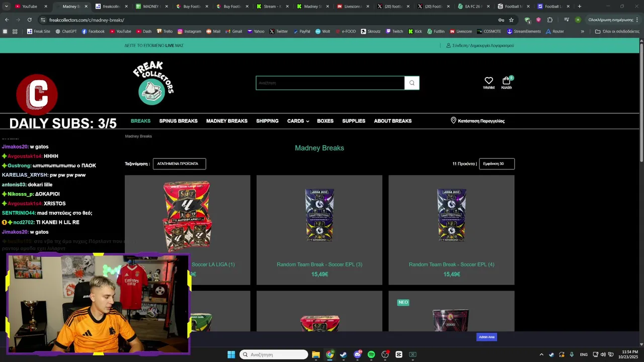Open the Windows Start menu
This screenshot has height=362, width=644.
click(x=231, y=354)
